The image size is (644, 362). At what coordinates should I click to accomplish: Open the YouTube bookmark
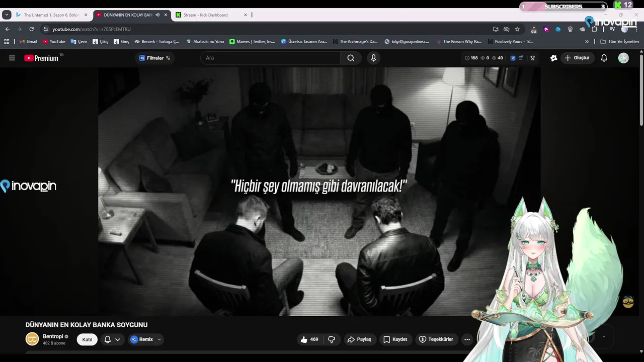[54, 42]
